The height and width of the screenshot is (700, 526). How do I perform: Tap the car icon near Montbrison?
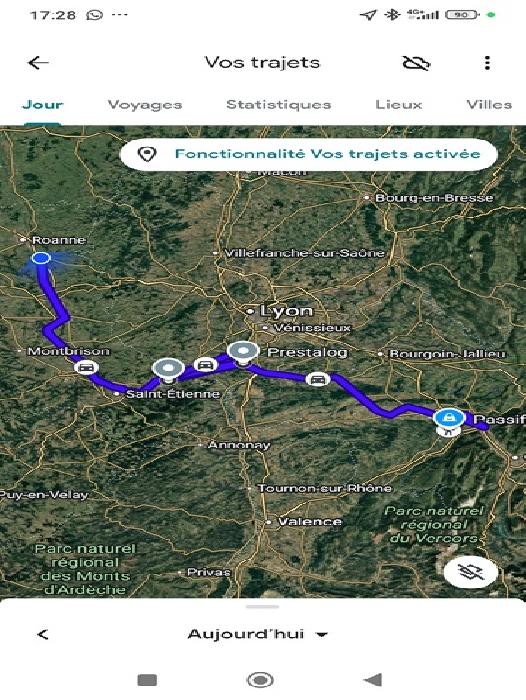[86, 367]
